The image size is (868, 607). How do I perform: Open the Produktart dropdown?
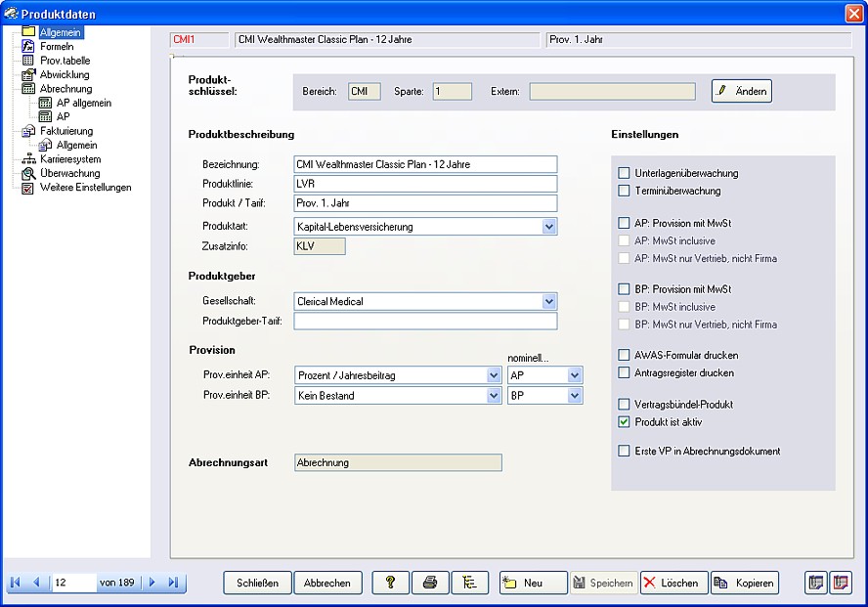click(548, 227)
